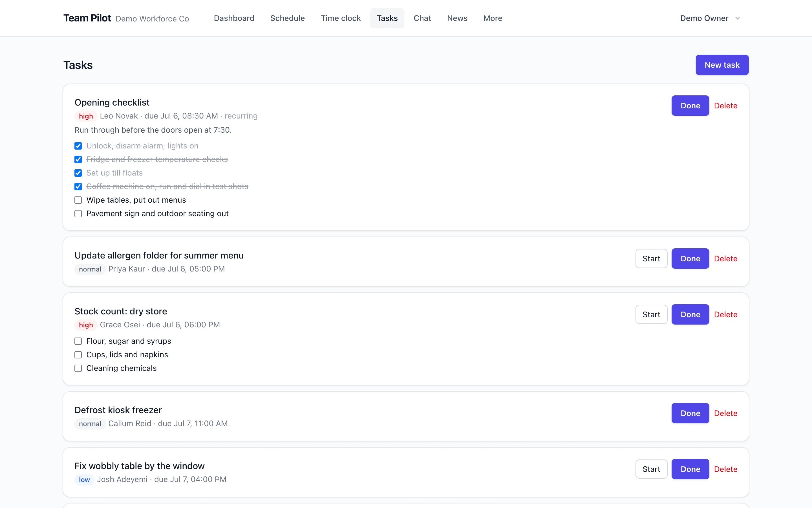Click the high badge on Opening checklist
The width and height of the screenshot is (812, 508).
pos(86,116)
